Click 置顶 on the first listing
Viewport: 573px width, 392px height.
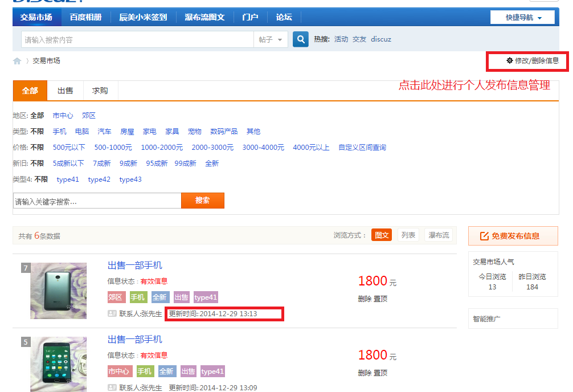(380, 299)
